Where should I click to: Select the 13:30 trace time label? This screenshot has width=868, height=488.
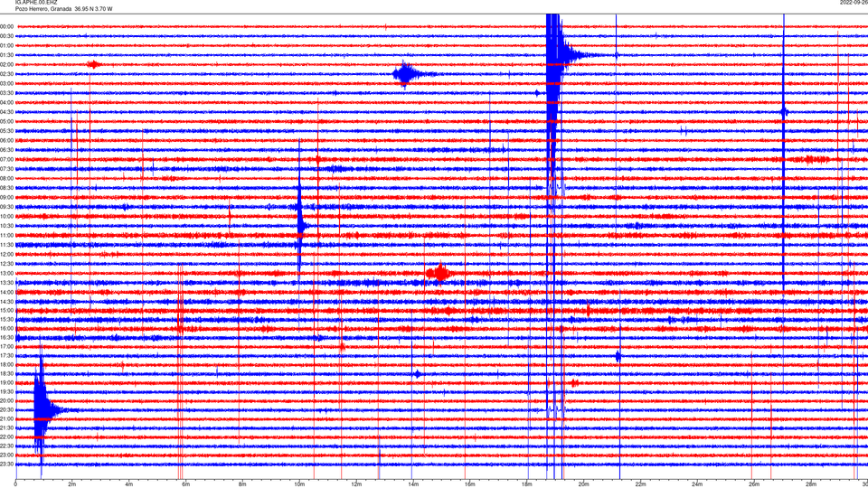pos(7,283)
